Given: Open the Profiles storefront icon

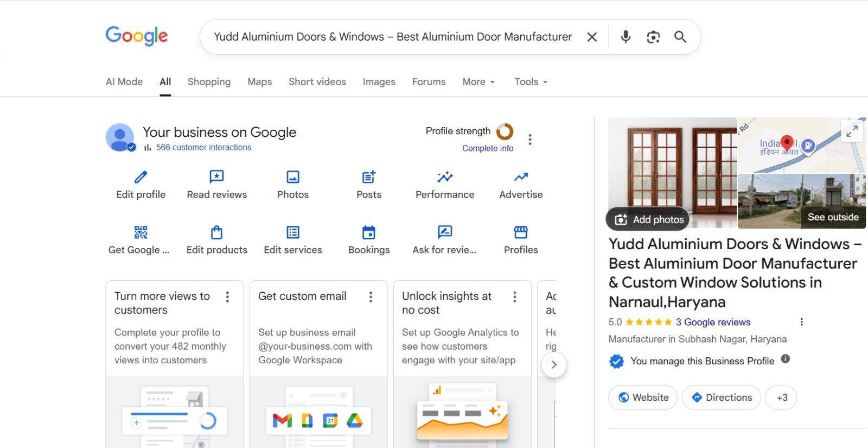Looking at the screenshot, I should (521, 232).
